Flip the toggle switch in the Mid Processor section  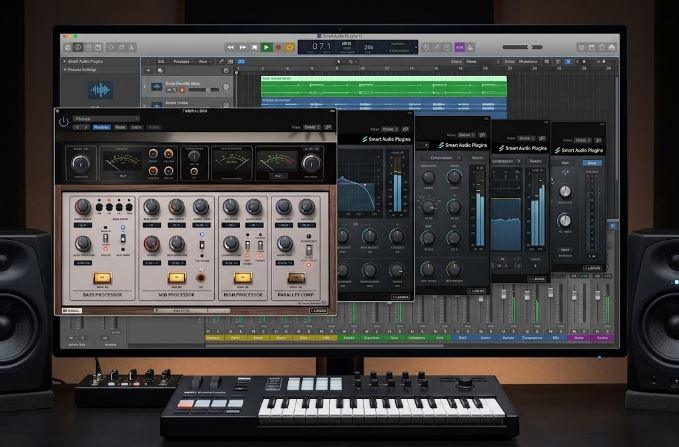tap(202, 245)
